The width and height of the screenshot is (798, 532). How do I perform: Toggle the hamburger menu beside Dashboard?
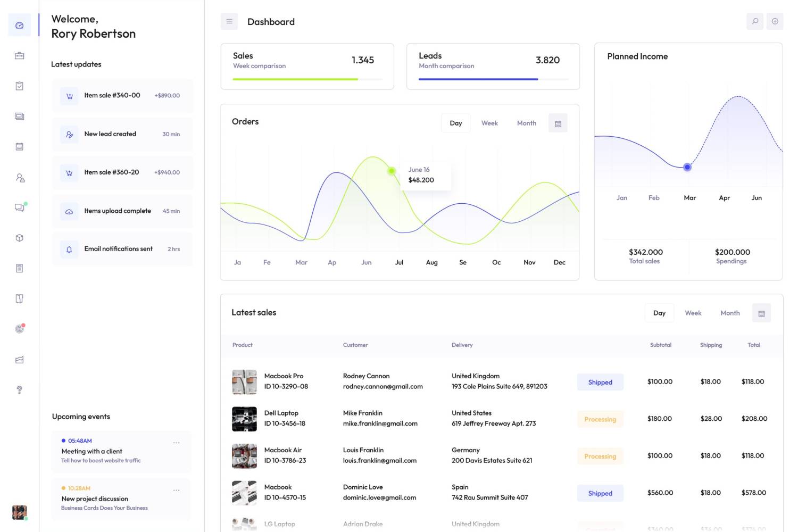229,21
